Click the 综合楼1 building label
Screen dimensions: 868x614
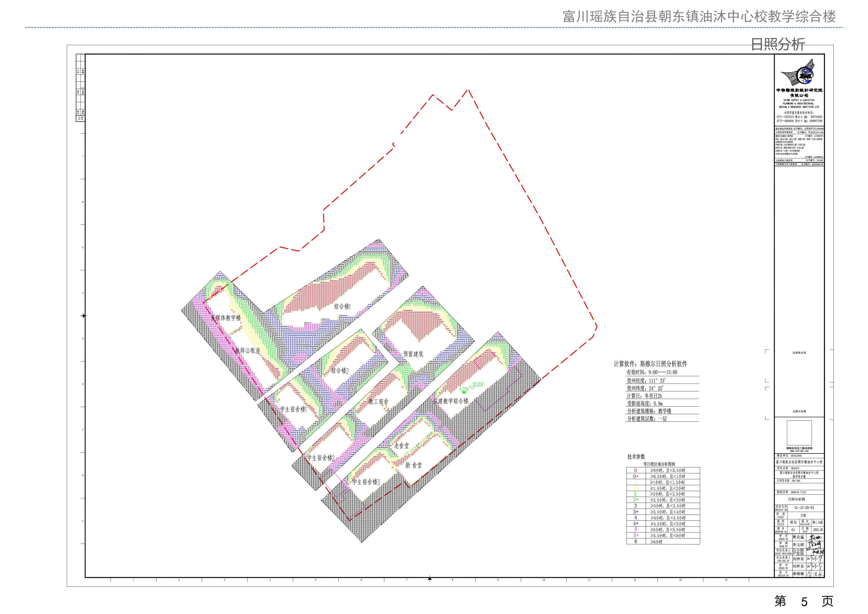[x=343, y=306]
